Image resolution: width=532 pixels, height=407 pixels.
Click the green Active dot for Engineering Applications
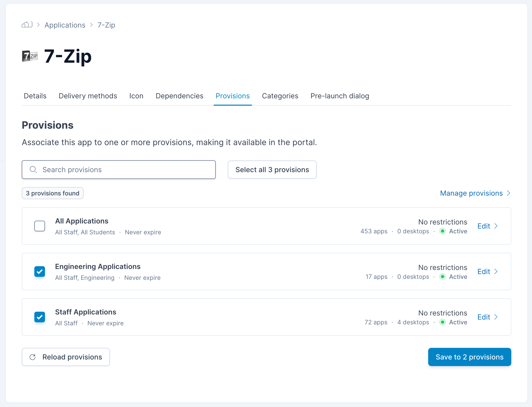(443, 277)
